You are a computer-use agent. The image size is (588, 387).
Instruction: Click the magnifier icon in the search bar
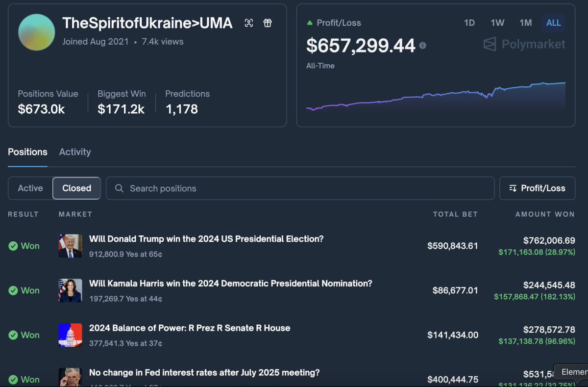click(x=120, y=188)
